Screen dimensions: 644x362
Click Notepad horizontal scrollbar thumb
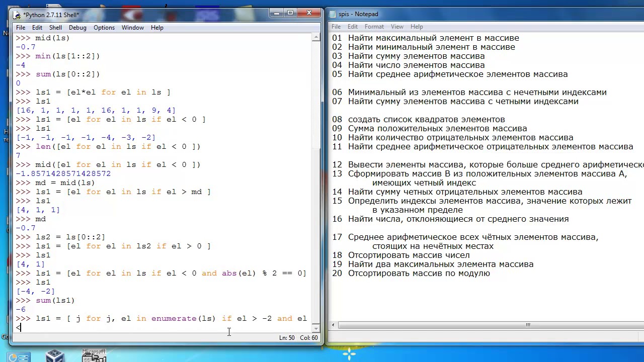coord(528,325)
